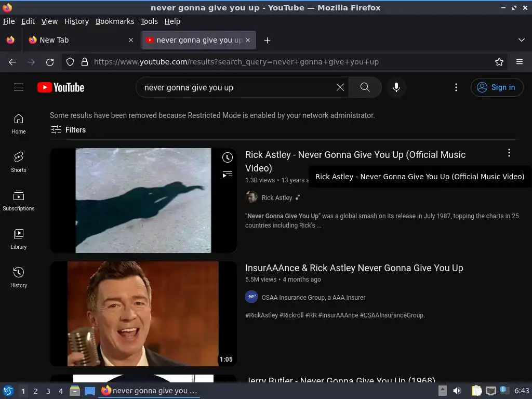
Task: Open action menu for Rick Astley video
Action: (509, 153)
